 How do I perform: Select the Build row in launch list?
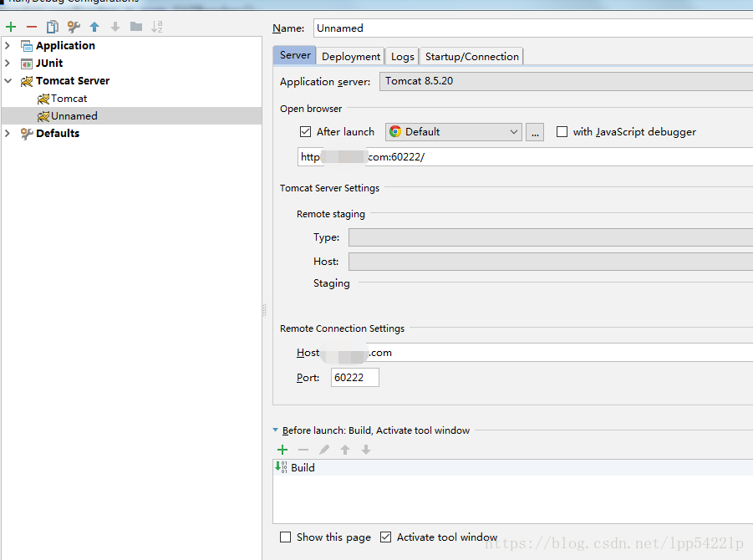tap(513, 467)
